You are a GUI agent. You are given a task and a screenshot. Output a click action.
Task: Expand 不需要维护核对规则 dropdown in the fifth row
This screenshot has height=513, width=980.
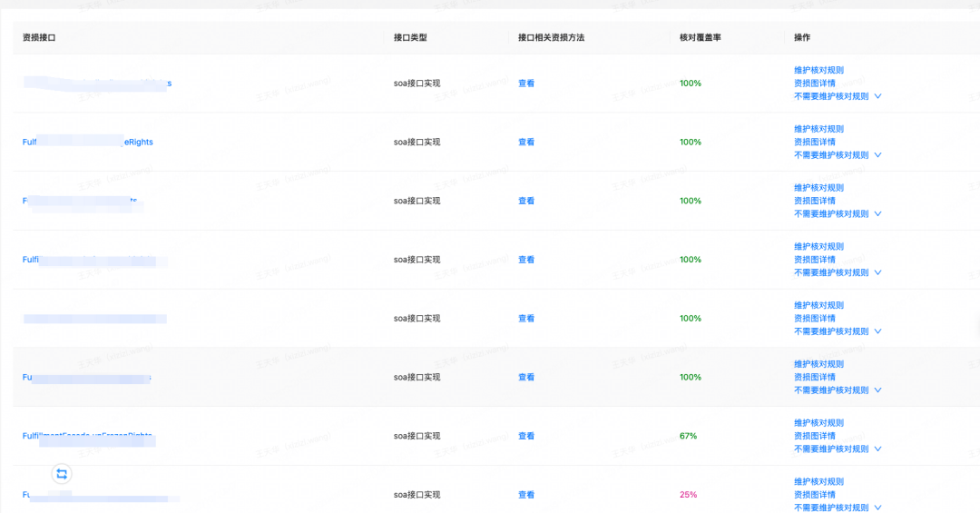point(838,331)
